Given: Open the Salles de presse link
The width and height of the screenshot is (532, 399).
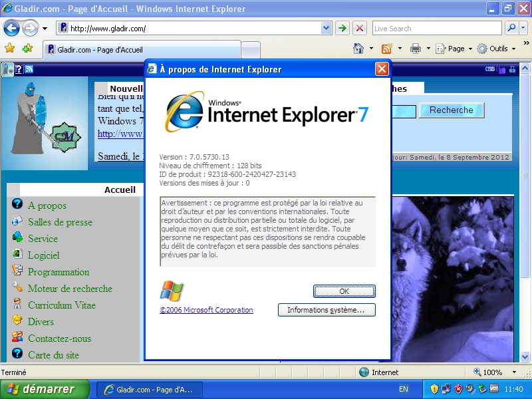Looking at the screenshot, I should (x=60, y=222).
